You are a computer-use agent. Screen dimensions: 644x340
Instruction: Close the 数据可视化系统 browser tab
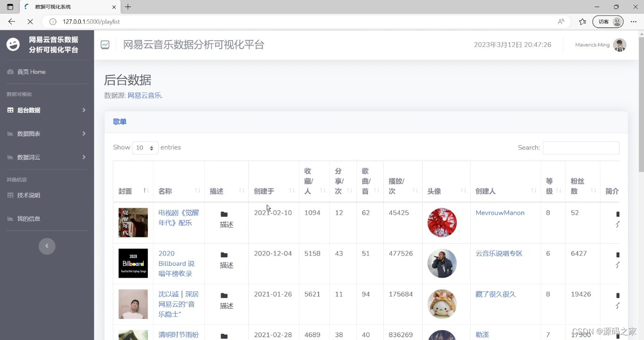(114, 7)
